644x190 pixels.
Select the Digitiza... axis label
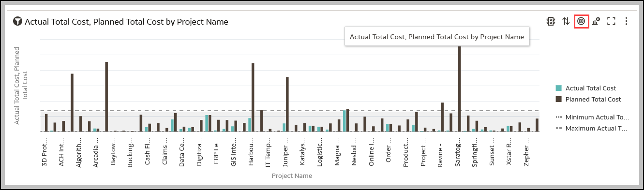(x=199, y=152)
